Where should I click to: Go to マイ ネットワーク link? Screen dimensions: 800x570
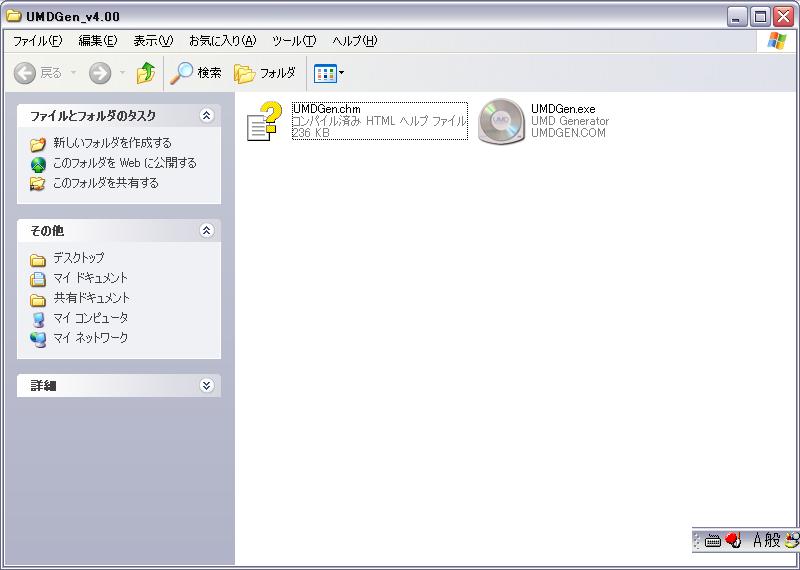coord(90,338)
